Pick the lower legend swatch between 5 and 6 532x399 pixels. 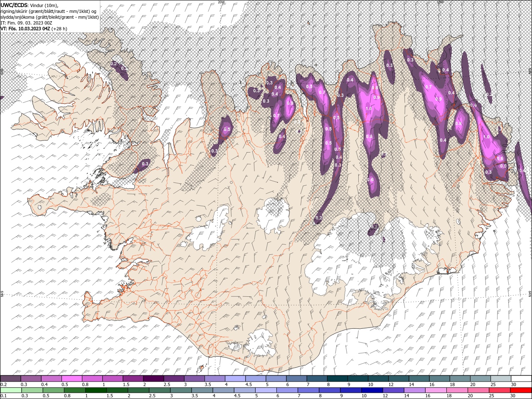pyautogui.click(x=266, y=390)
